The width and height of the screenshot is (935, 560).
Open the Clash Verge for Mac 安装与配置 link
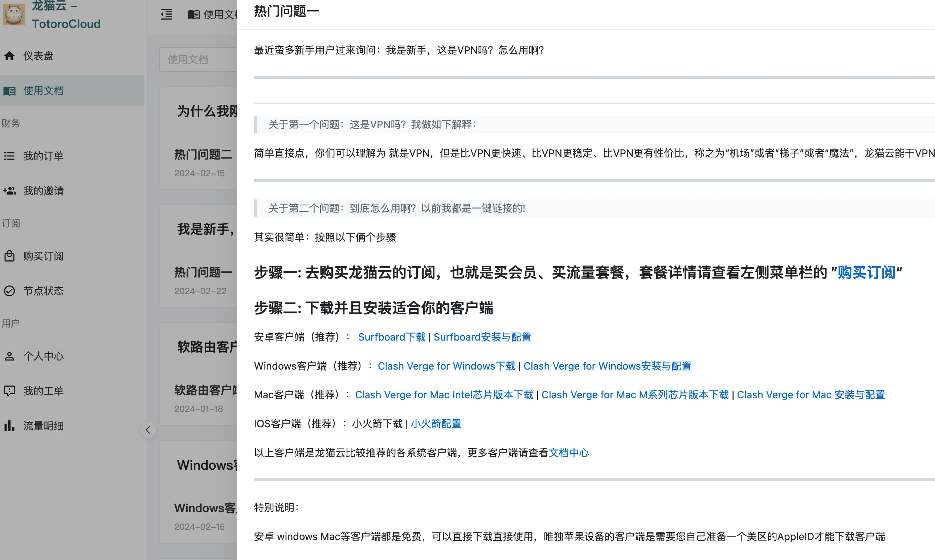tap(811, 395)
